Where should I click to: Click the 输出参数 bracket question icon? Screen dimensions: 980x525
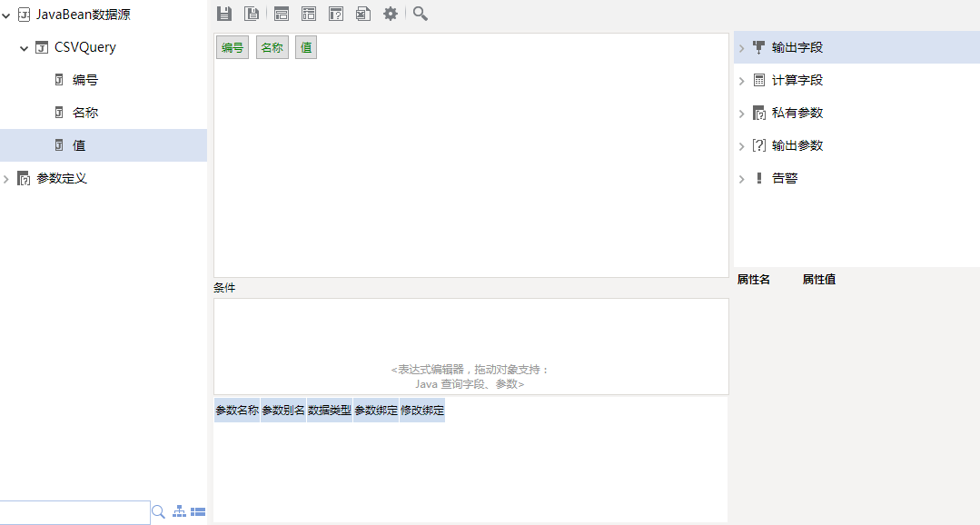tap(758, 145)
